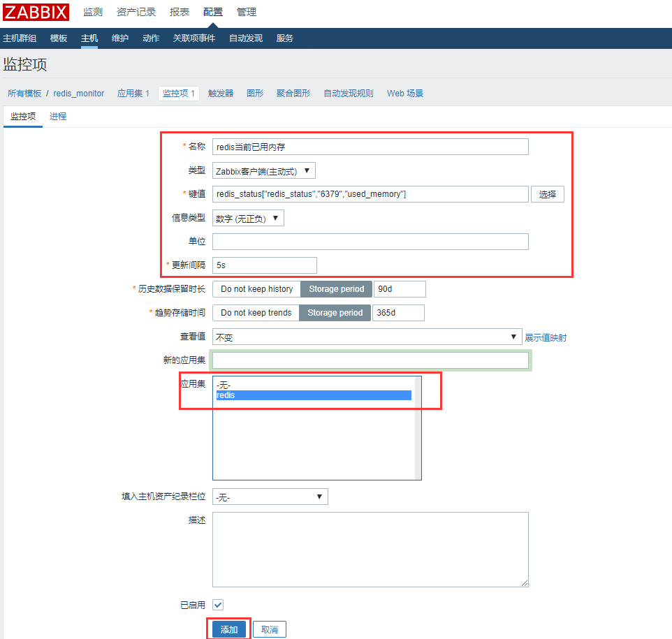Open 监控项 1 link
Image resolution: width=672 pixels, height=639 pixels.
[x=179, y=94]
